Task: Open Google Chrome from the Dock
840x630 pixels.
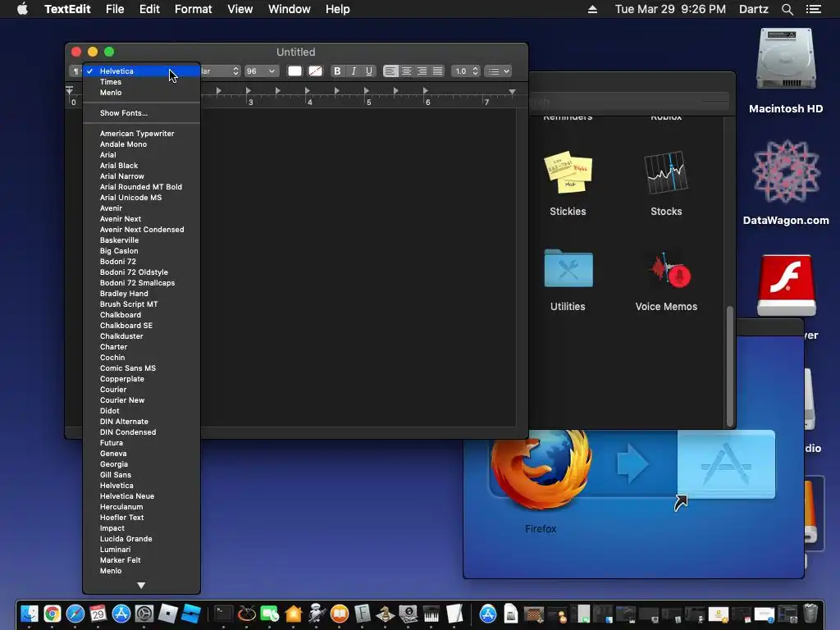Action: pos(52,614)
